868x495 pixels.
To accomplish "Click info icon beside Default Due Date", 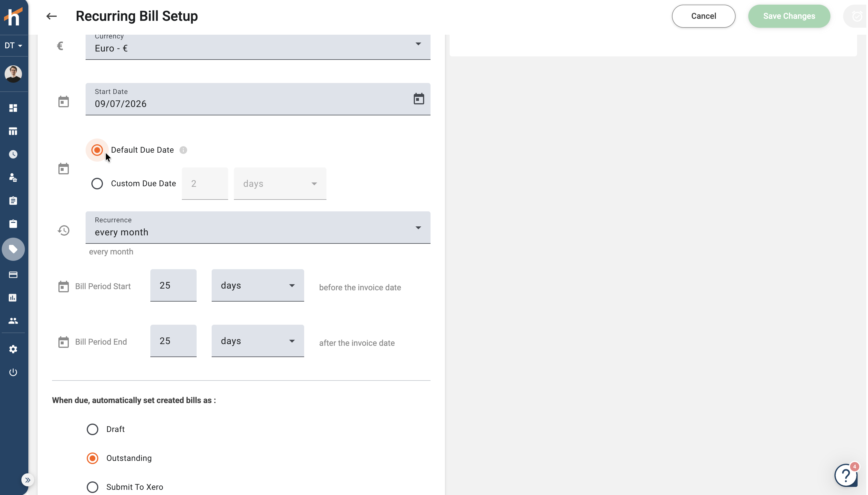I will pos(183,150).
